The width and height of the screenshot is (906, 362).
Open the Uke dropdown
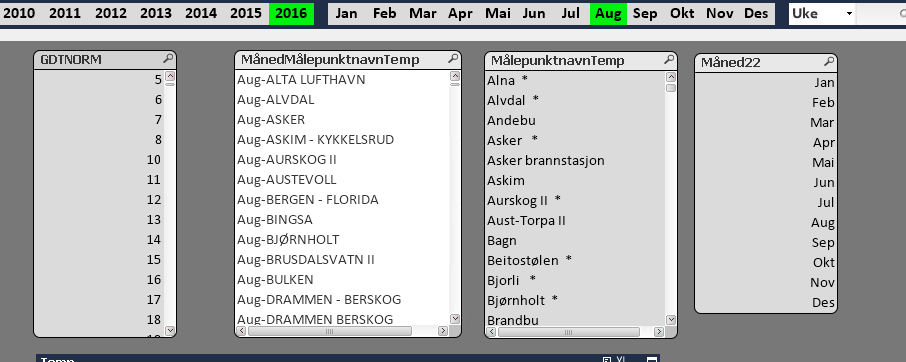pos(849,14)
